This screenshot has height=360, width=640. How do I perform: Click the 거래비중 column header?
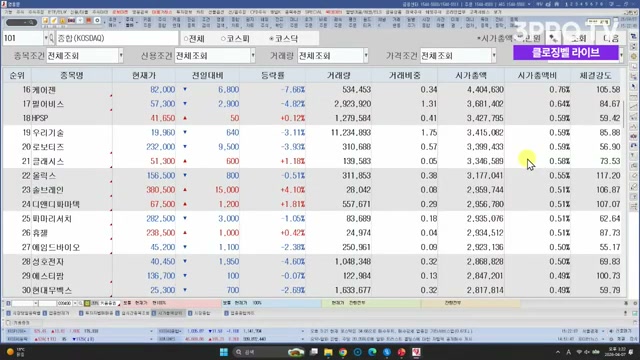click(404, 76)
